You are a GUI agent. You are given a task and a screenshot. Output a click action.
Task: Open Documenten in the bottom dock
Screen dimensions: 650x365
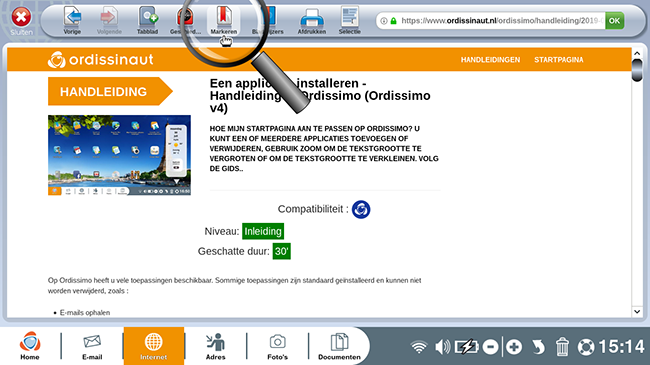pos(339,346)
